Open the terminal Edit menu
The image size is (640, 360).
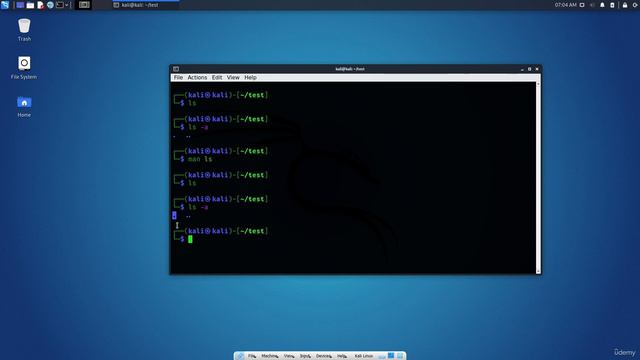pyautogui.click(x=217, y=78)
